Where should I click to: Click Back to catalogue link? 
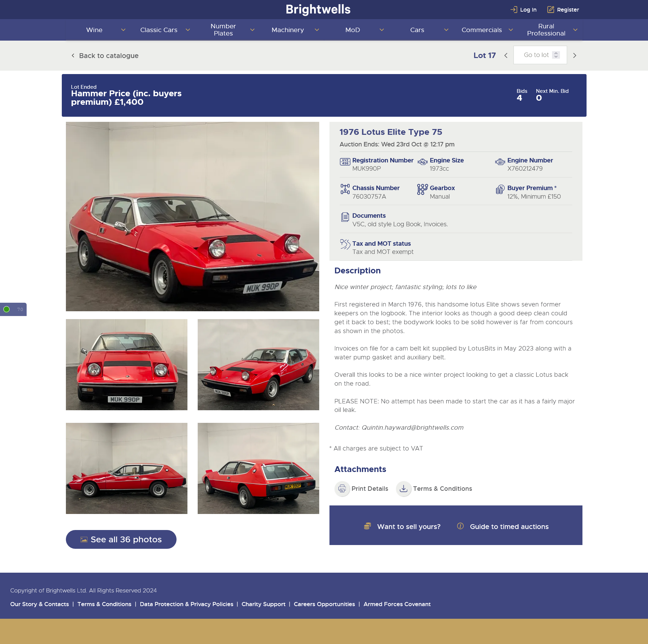[x=105, y=56]
